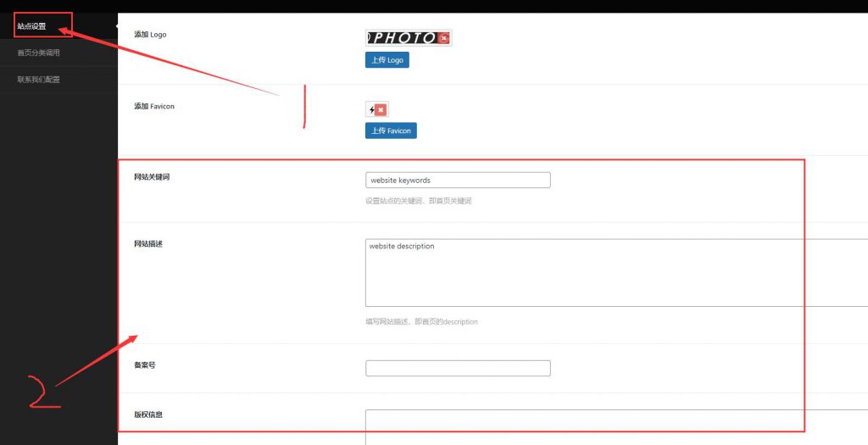868x445 pixels.
Task: Click the PHOTO logo preview image
Action: (403, 37)
